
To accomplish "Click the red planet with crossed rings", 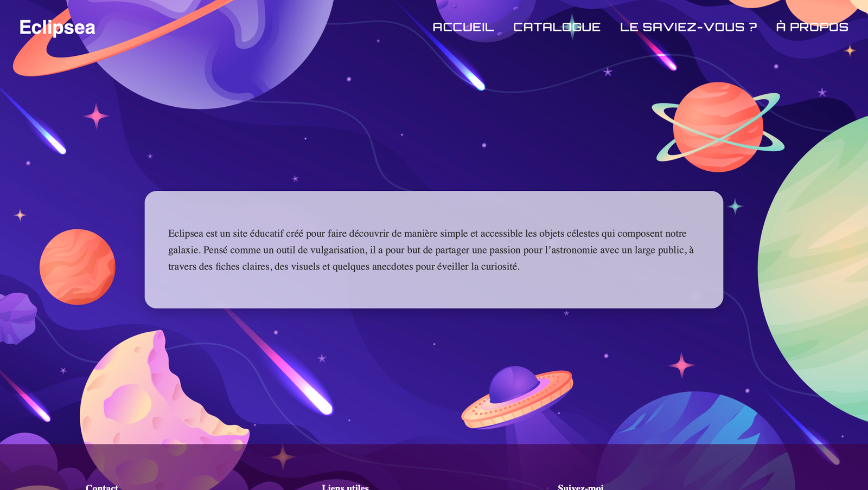I will pyautogui.click(x=718, y=127).
